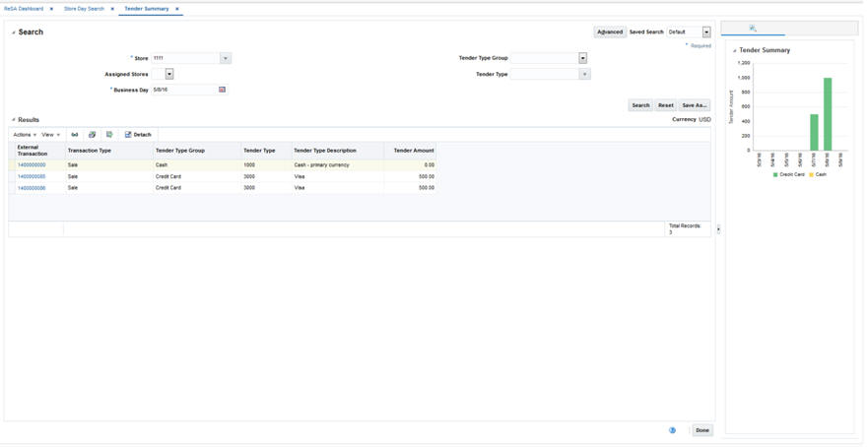
Task: Collapse the Search section
Action: 13,32
